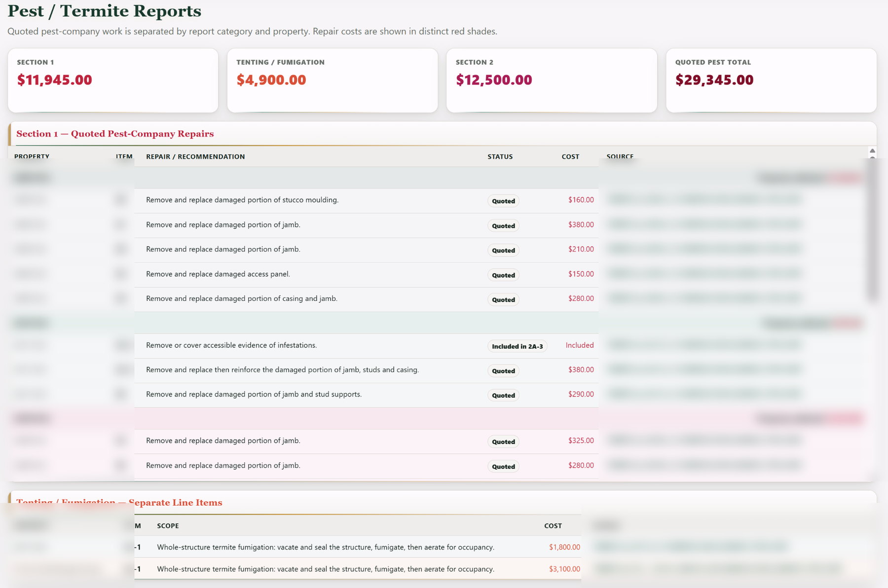The height and width of the screenshot is (588, 888).
Task: Select the 'jamb and stud supports' repair description
Action: pyautogui.click(x=254, y=394)
